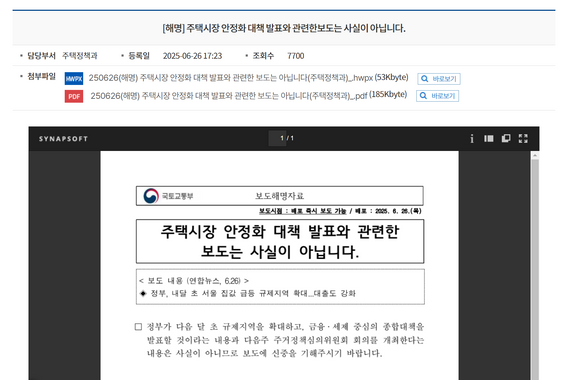Screen dimensions: 582x380
Task: Click the registration date 2025-06-26 17:23
Action: [192, 56]
